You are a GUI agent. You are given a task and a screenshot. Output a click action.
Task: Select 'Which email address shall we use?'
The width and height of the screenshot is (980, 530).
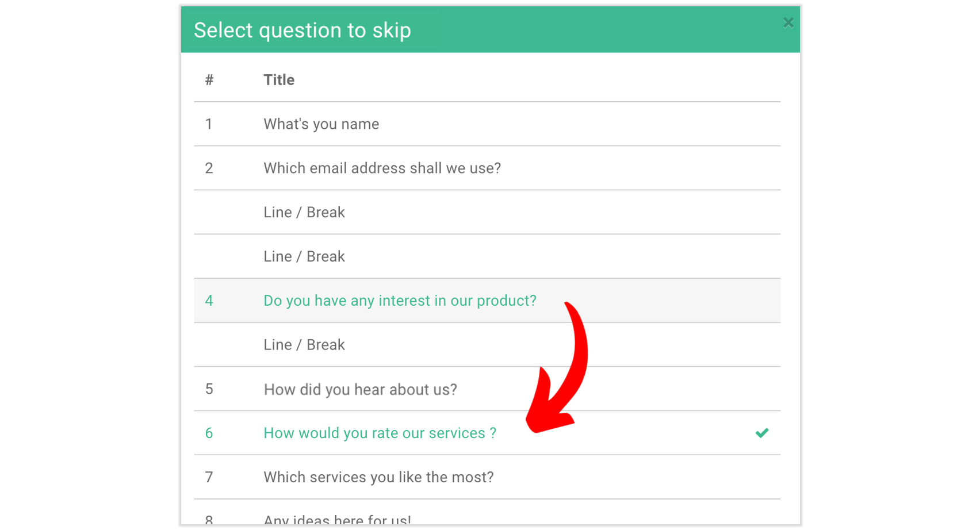[382, 168]
